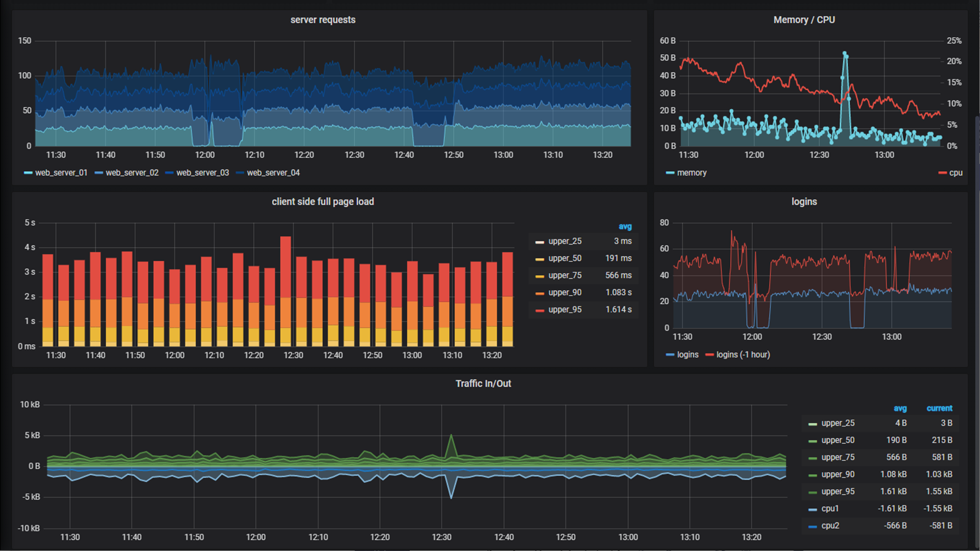Click the 3 ms avg value
Image resolution: width=980 pixels, height=551 pixels.
pos(623,241)
